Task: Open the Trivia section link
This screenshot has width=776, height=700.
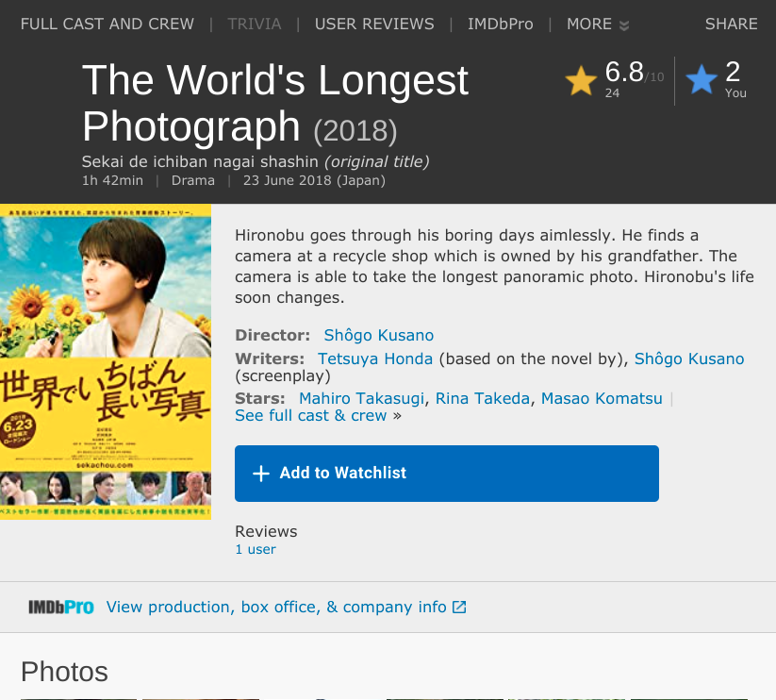Action: pyautogui.click(x=255, y=24)
